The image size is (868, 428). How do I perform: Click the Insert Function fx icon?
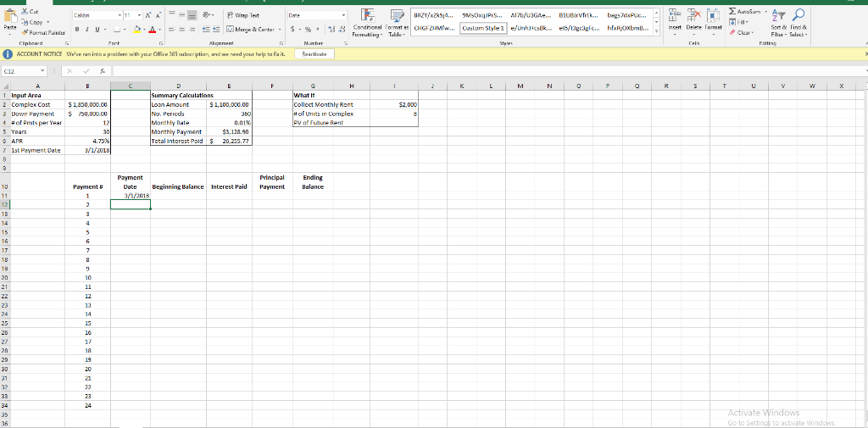click(x=103, y=71)
